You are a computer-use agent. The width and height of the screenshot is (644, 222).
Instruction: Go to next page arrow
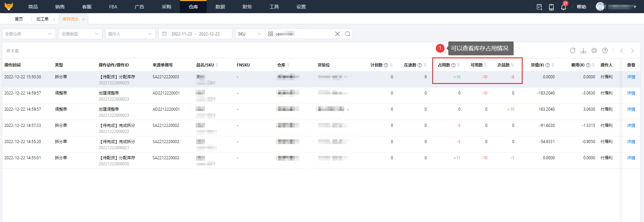633,51
